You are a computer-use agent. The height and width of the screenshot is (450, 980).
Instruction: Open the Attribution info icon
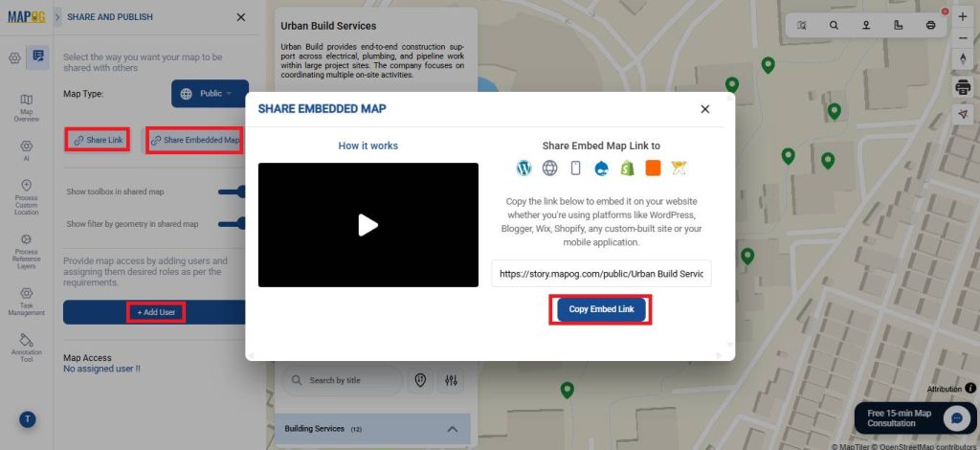coord(970,389)
